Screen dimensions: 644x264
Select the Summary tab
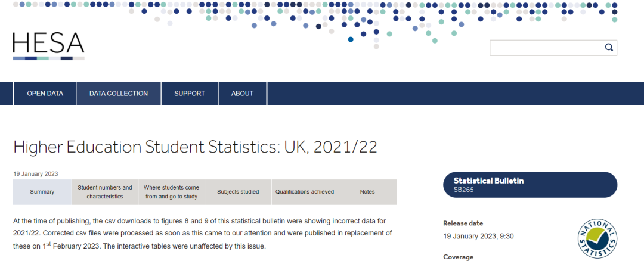(x=42, y=192)
